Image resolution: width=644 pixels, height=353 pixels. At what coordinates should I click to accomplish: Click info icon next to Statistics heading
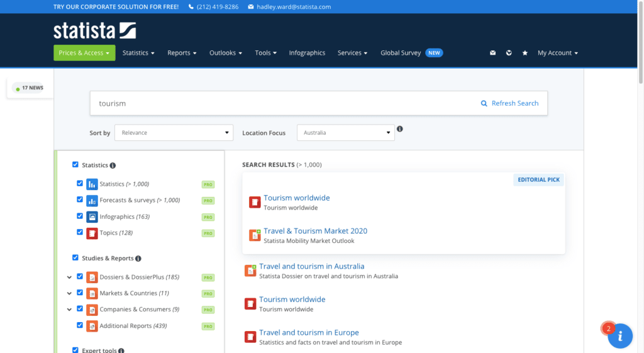tap(113, 165)
